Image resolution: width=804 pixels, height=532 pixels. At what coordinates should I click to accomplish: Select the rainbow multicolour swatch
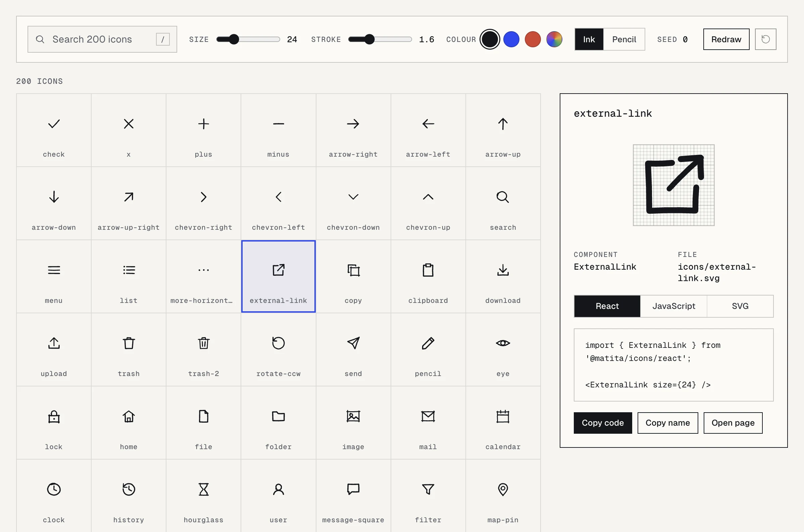tap(554, 39)
